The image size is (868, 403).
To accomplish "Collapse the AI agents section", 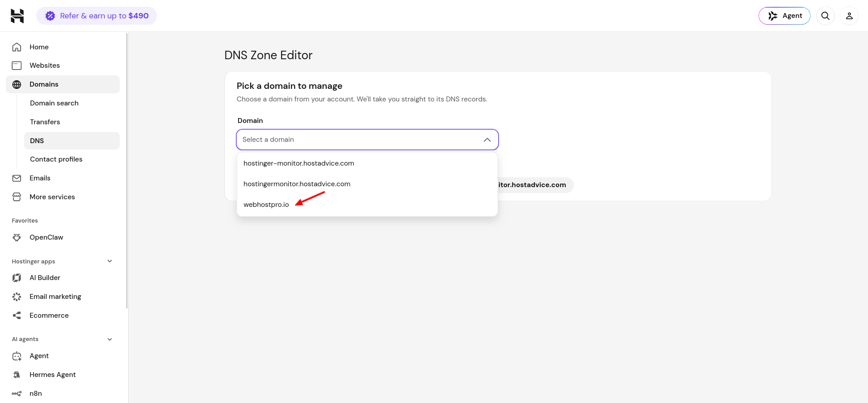I will pyautogui.click(x=110, y=339).
